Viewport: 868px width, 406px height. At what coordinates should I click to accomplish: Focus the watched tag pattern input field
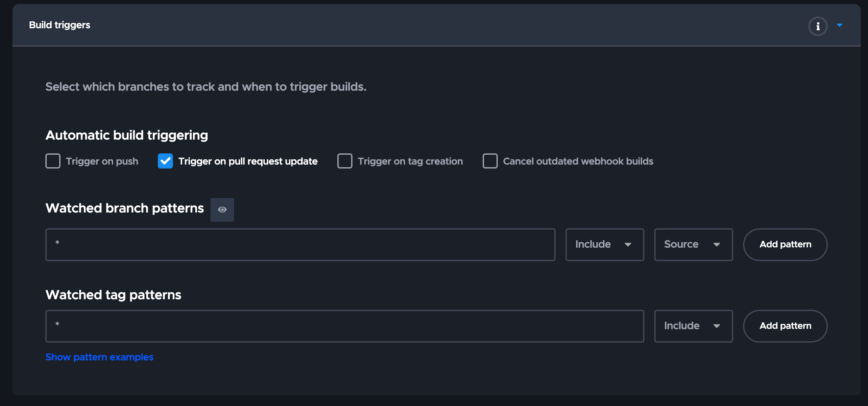(344, 326)
